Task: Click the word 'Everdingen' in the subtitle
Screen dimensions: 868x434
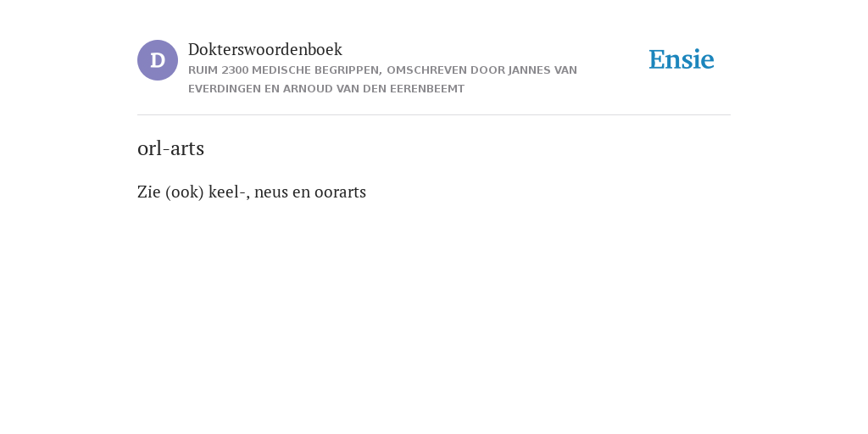Action: point(225,89)
